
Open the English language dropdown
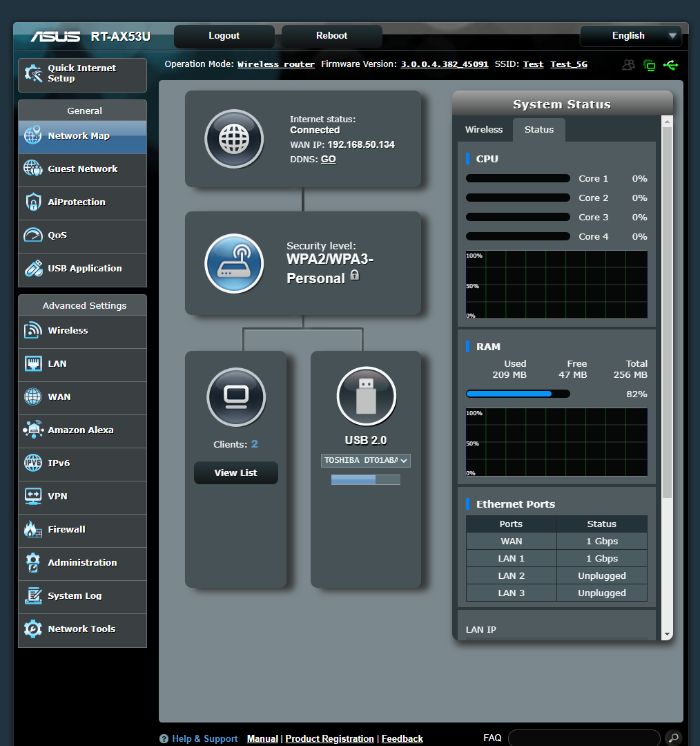[x=630, y=35]
